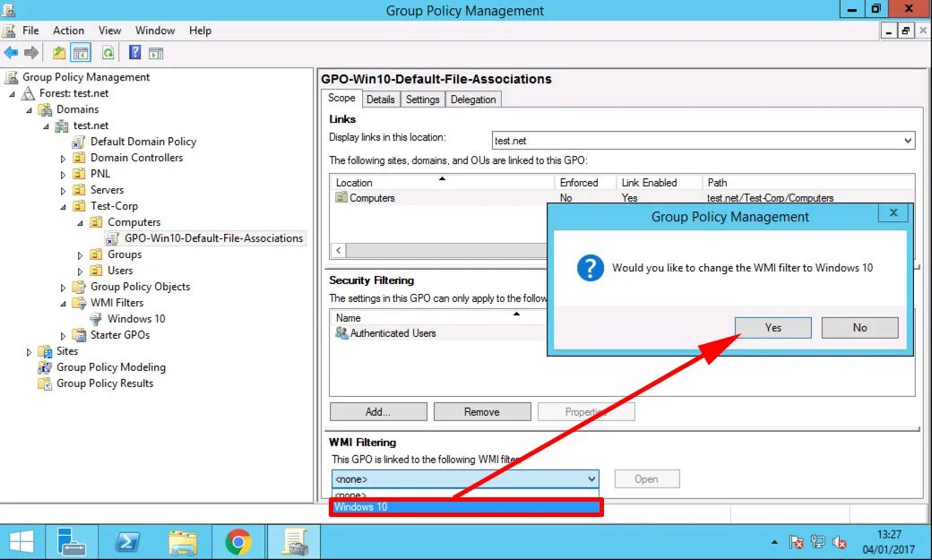932x560 pixels.
Task: Close the Group Policy Management dialog
Action: coord(893,213)
